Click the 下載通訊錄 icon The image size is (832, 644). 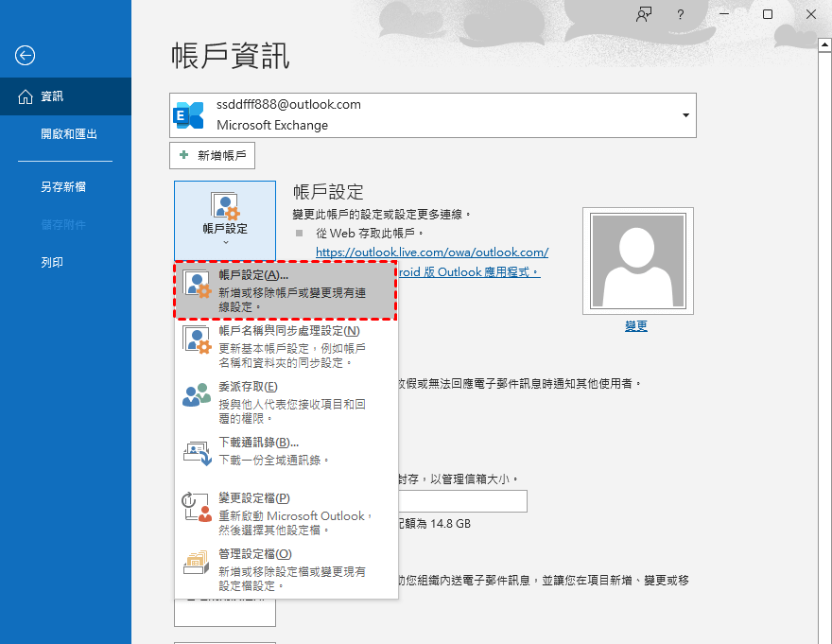[197, 451]
